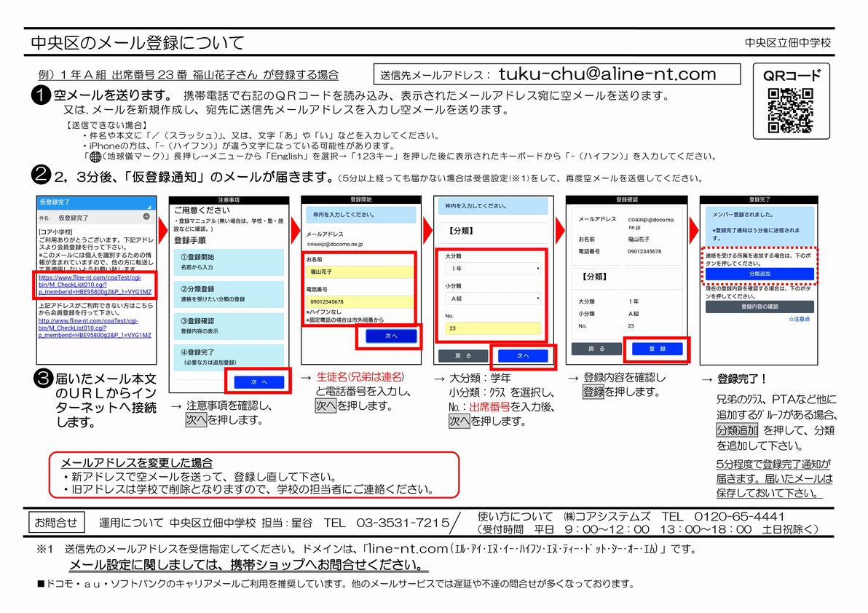Viewport: 868px width, 613px height.
Task: Click '空メールを送ります。' step heading
Action: tap(114, 95)
